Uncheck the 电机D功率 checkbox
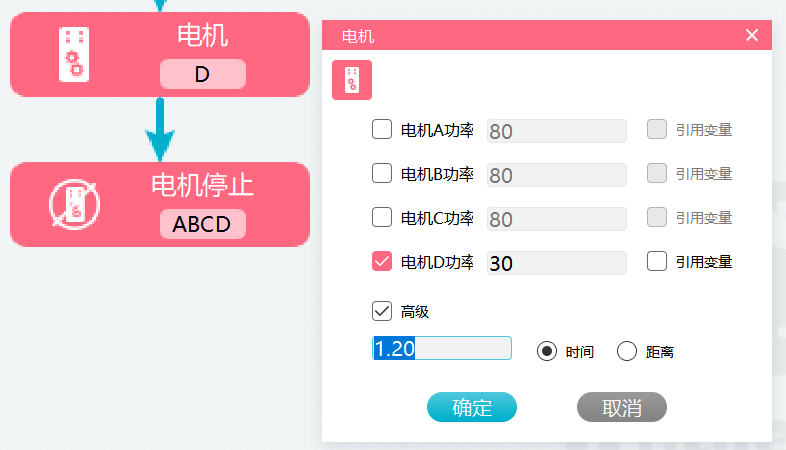The image size is (786, 450). [x=382, y=262]
